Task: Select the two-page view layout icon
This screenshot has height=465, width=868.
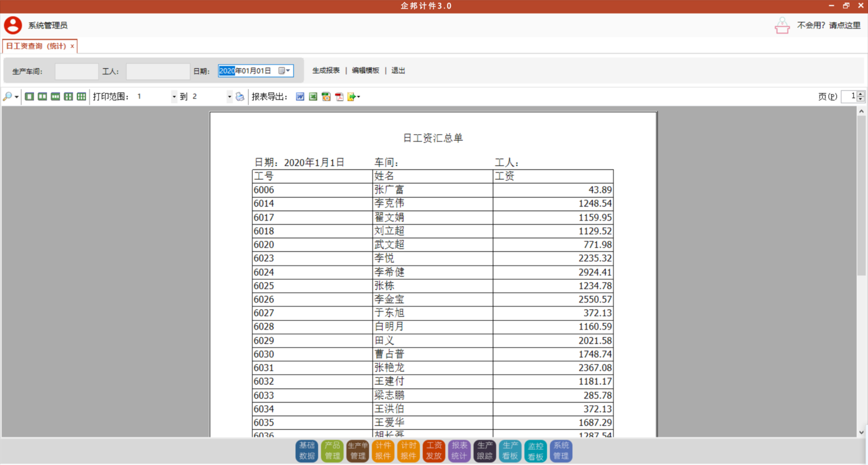Action: pyautogui.click(x=42, y=97)
